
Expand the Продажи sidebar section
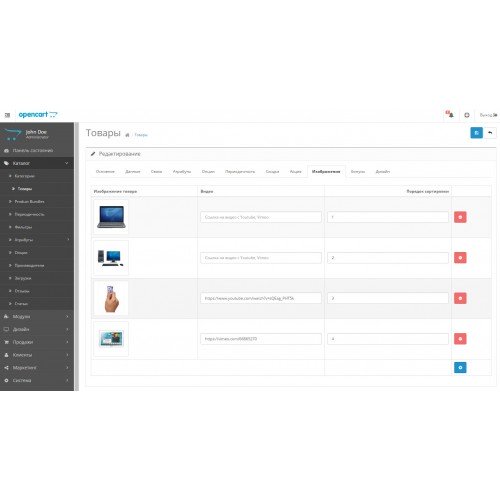[37, 342]
